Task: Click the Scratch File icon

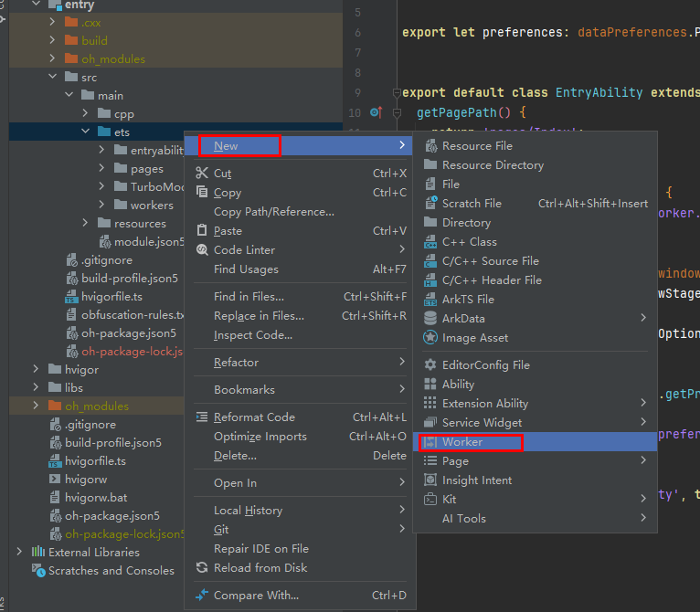Action: (430, 203)
